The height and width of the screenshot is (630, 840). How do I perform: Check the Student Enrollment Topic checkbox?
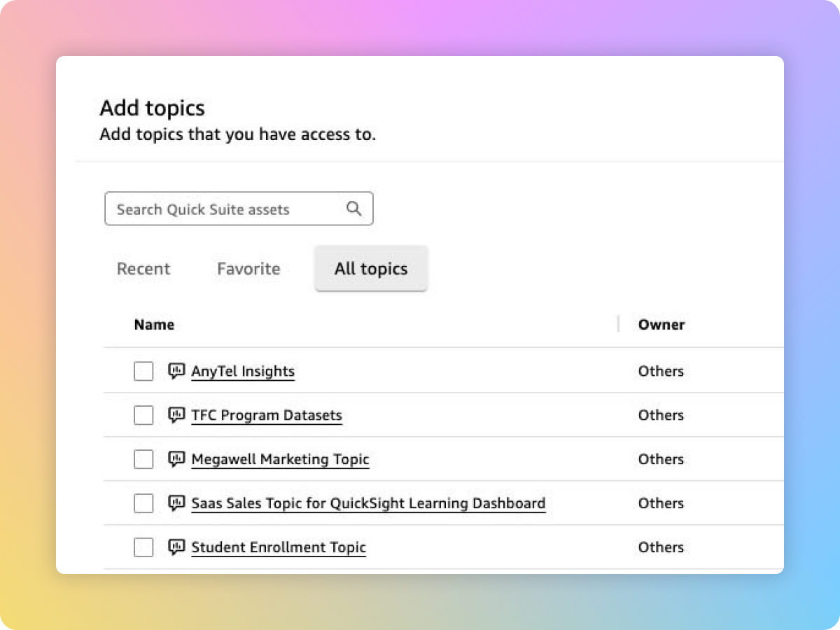[x=143, y=548]
